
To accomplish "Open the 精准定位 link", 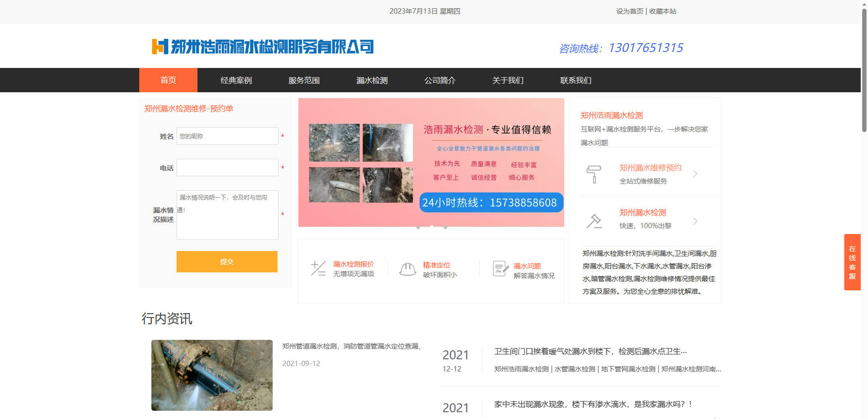I will coord(437,265).
